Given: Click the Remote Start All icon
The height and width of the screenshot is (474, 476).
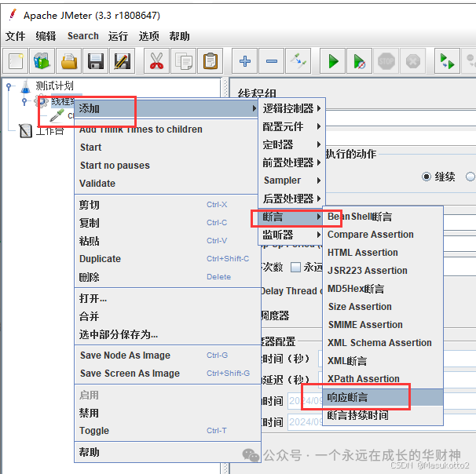Looking at the screenshot, I should tap(447, 60).
